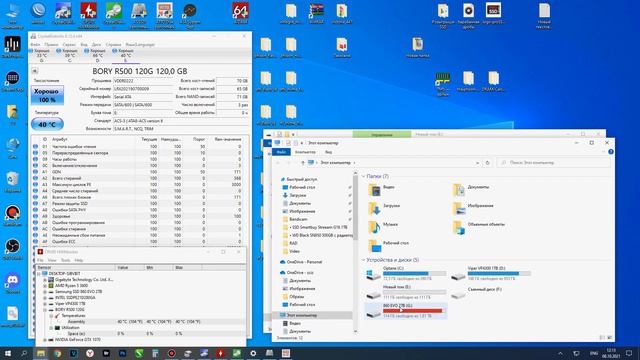Collapse the BORY R500 120G node in HWMonitor
The height and width of the screenshot is (360, 640).
45,310
